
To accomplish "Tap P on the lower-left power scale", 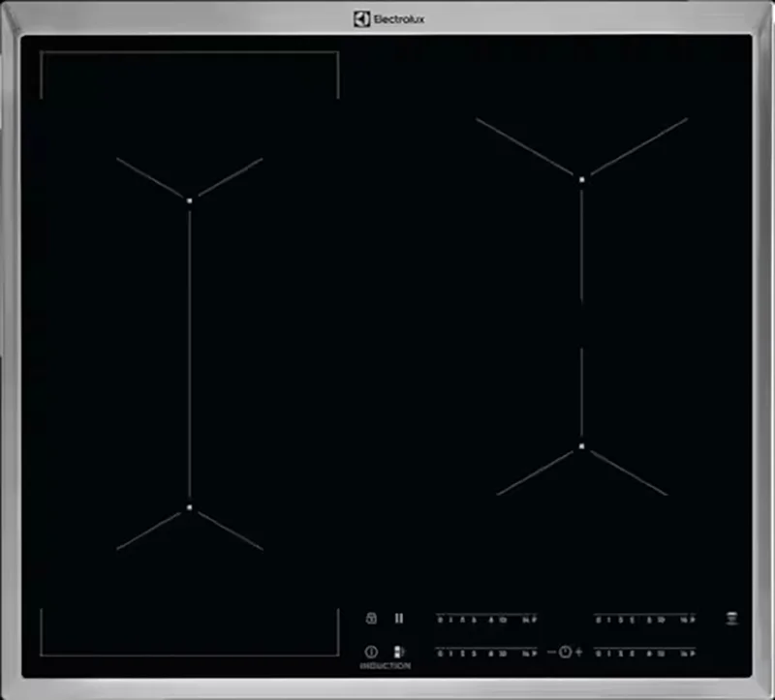I will (535, 652).
